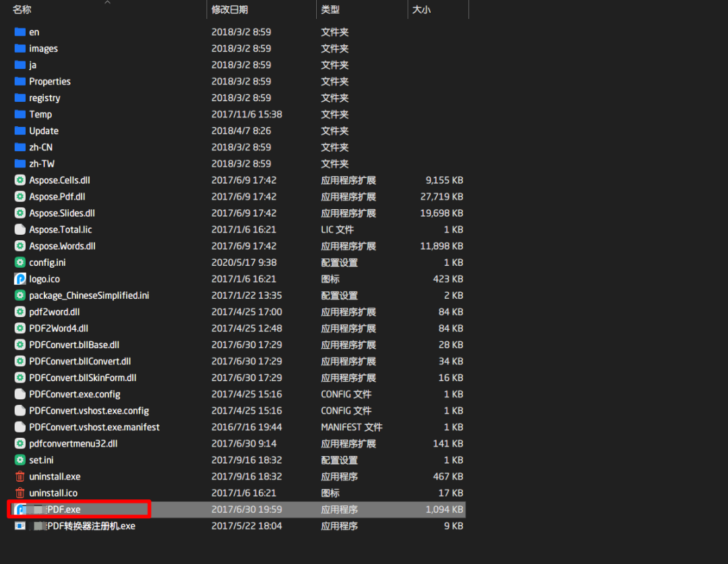Click the 423 KB size value
728x564 pixels.
tap(448, 279)
